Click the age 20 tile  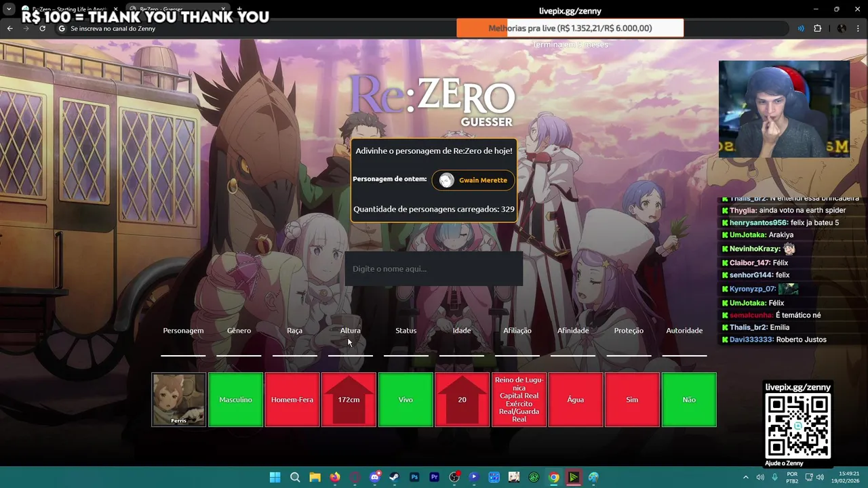pyautogui.click(x=462, y=400)
